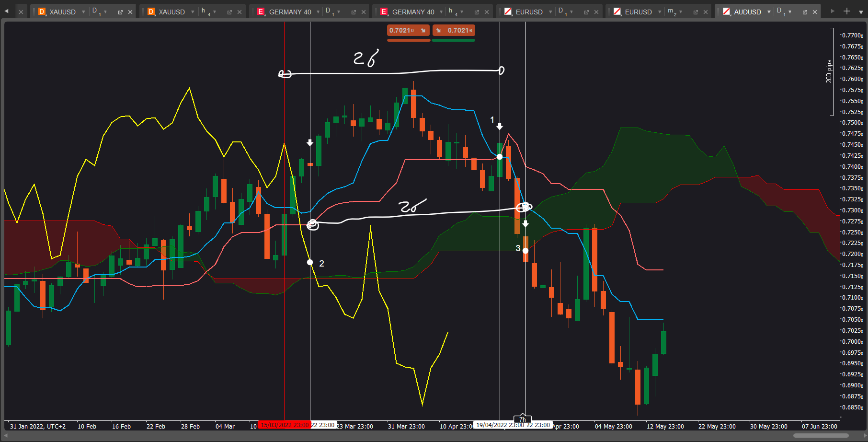This screenshot has height=442, width=868.
Task: Change D1 timeframe on GERMANY 40 tab
Action: coord(333,12)
